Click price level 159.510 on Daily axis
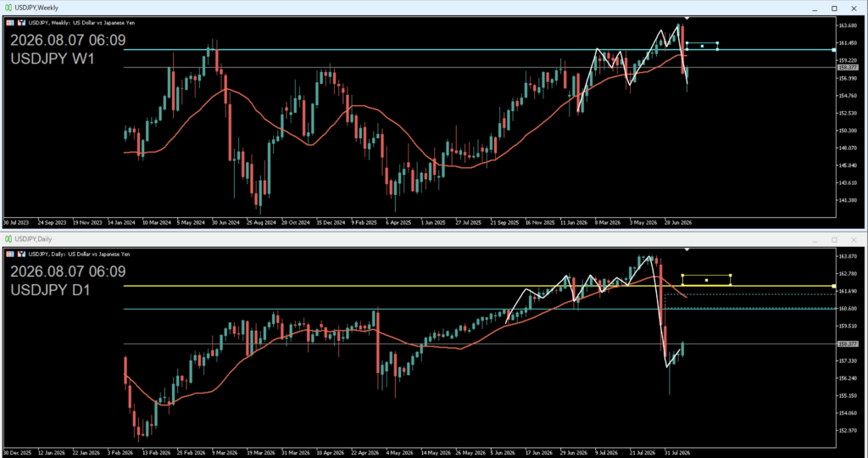Image resolution: width=868 pixels, height=458 pixels. (848, 327)
